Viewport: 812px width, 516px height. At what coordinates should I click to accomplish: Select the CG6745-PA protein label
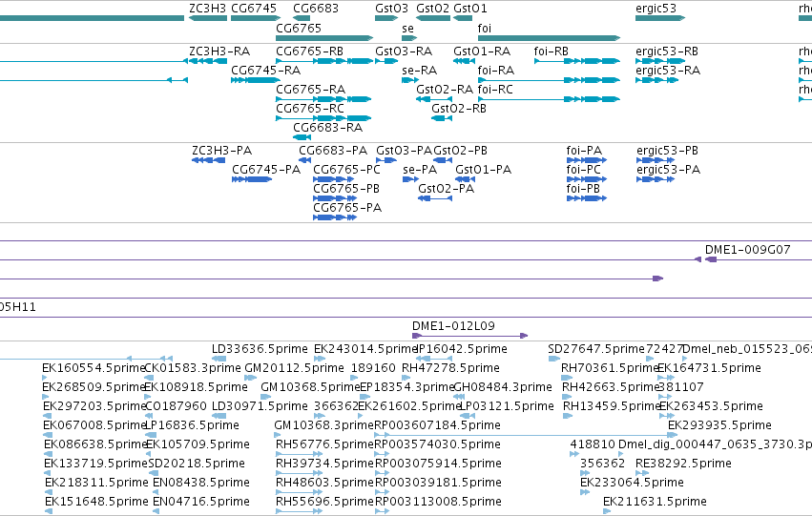[266, 170]
